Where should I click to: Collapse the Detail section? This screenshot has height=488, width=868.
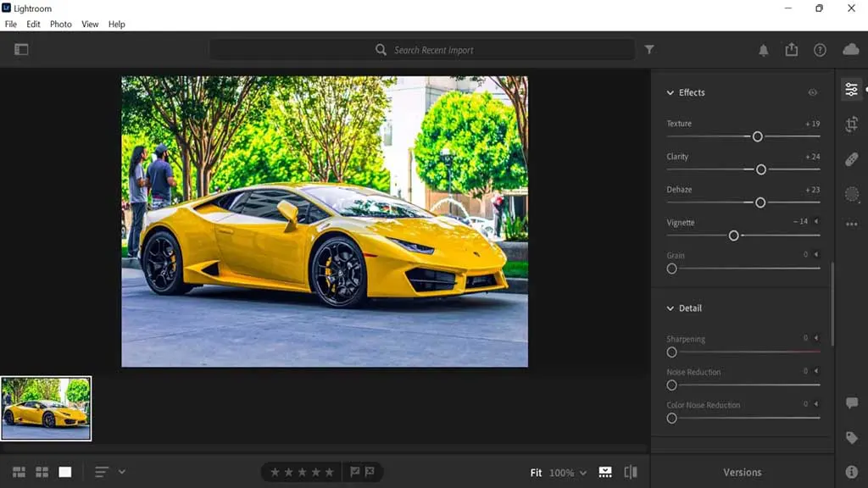670,308
